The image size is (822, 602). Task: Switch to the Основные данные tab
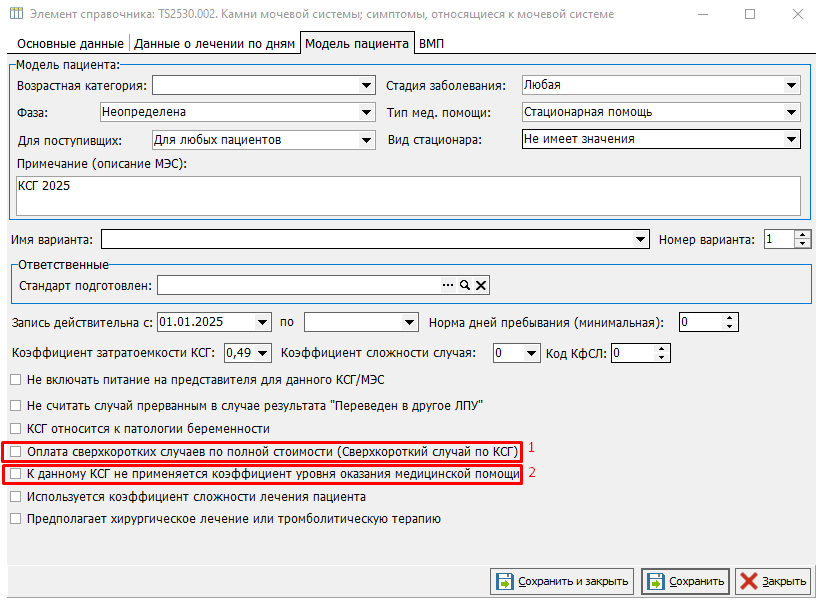pos(69,44)
